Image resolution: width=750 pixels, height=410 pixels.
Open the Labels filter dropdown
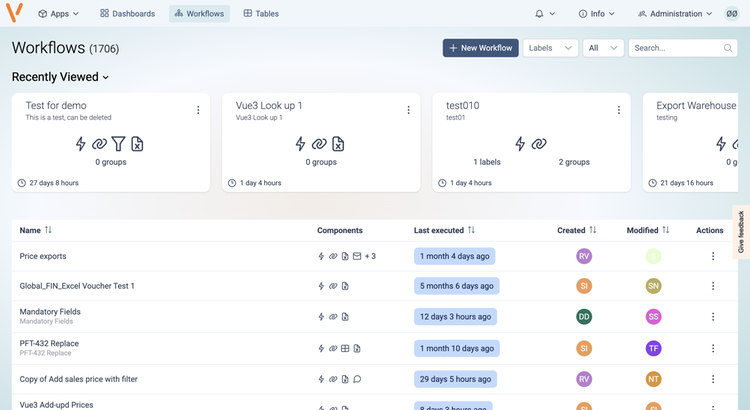pyautogui.click(x=550, y=48)
